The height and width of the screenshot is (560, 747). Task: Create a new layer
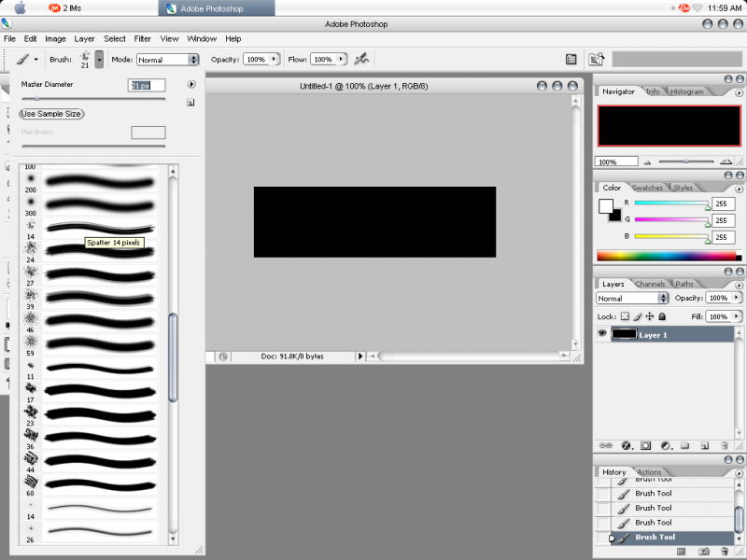[705, 446]
